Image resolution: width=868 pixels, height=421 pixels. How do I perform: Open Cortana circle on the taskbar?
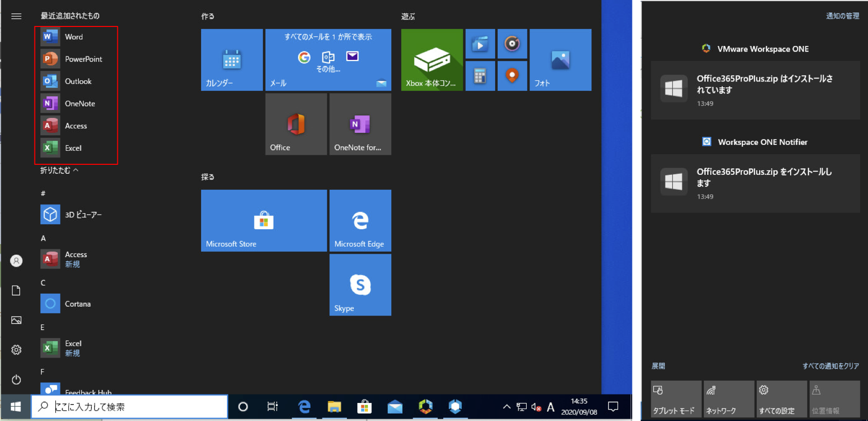[243, 407]
